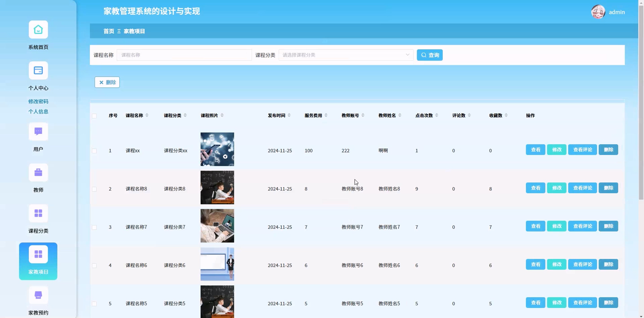Click the admin avatar picture
Viewport: 644px width, 318px height.
click(598, 12)
